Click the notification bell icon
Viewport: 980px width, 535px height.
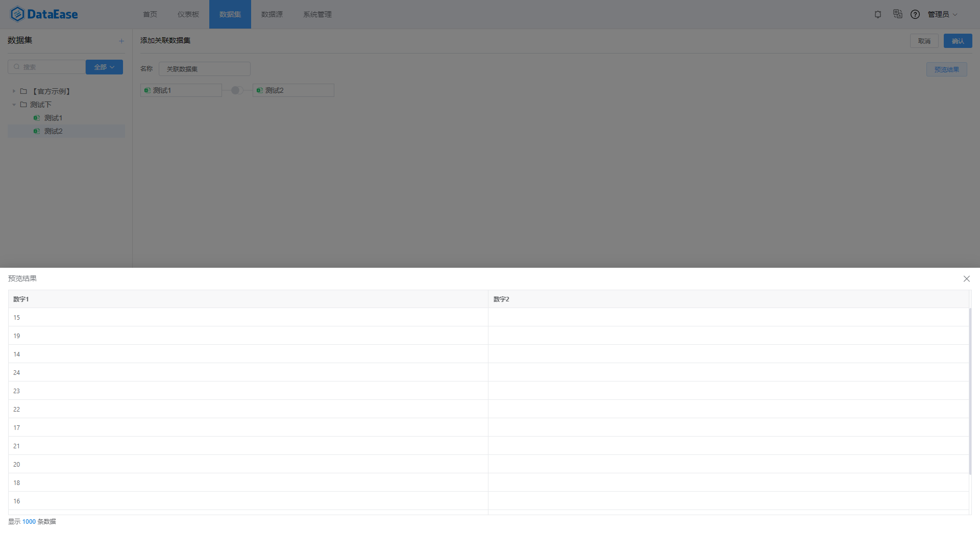click(877, 14)
